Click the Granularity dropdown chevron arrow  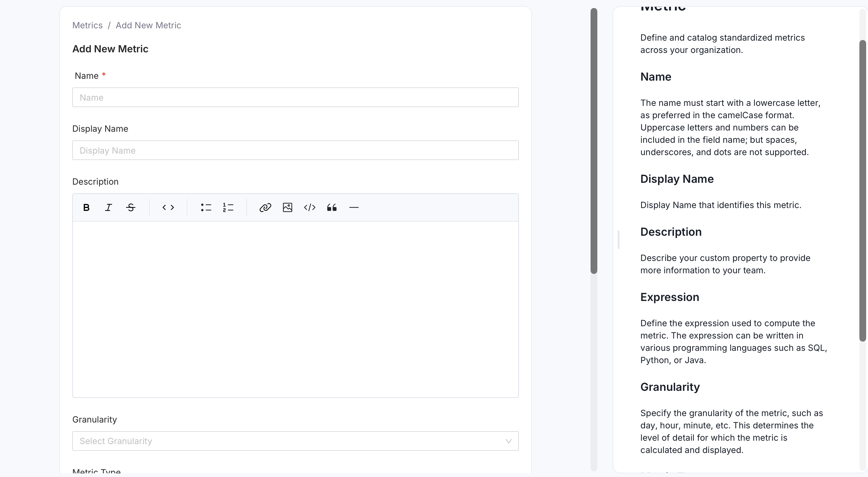[x=508, y=441]
